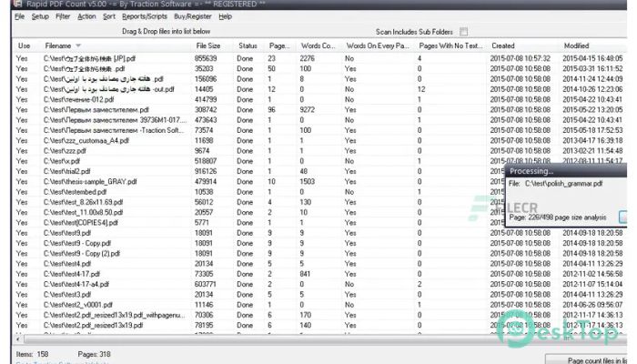Image resolution: width=637 pixels, height=364 pixels.
Task: Sort by the File Size column header
Action: tap(208, 45)
